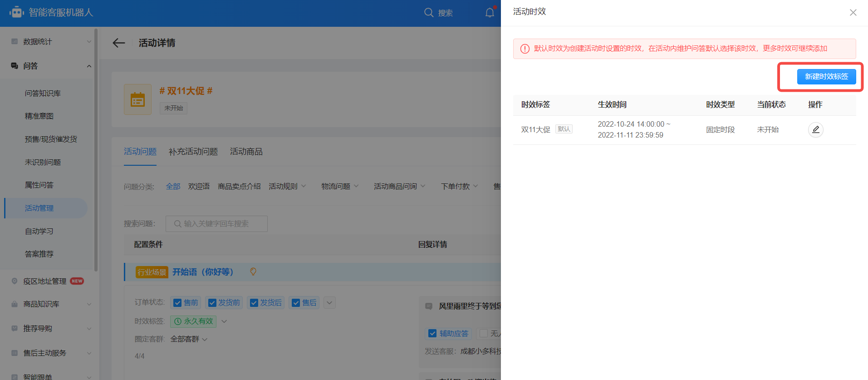Filter by 商品卖点介绍 category
The width and height of the screenshot is (868, 380).
[x=239, y=186]
